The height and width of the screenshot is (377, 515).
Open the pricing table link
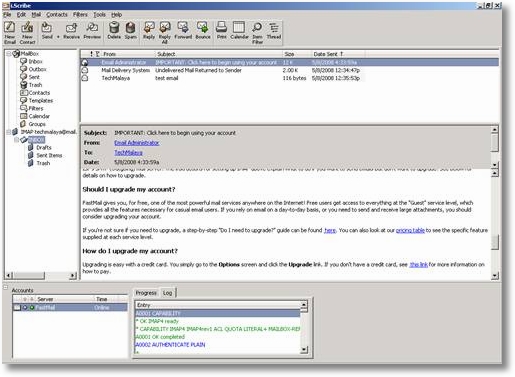(410, 230)
